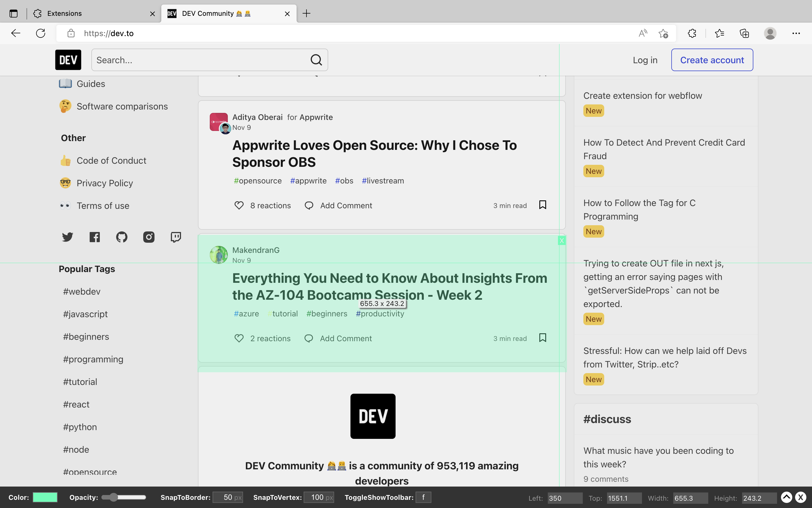The width and height of the screenshot is (812, 508).
Task: Go back with browser back arrow
Action: pos(16,33)
